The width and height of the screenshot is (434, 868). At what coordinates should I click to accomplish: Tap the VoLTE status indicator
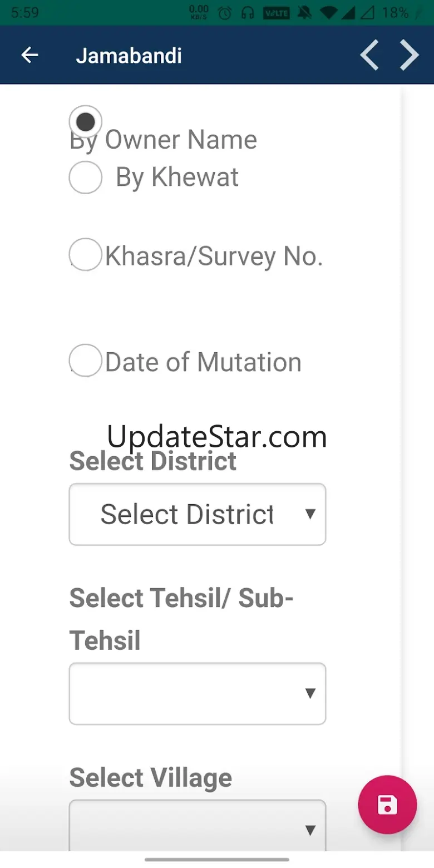(x=277, y=13)
